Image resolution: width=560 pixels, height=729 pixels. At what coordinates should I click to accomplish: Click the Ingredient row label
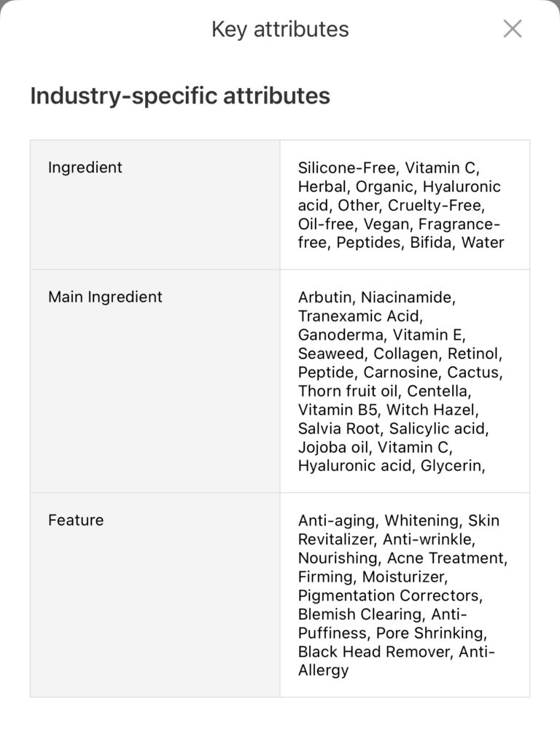click(x=85, y=167)
